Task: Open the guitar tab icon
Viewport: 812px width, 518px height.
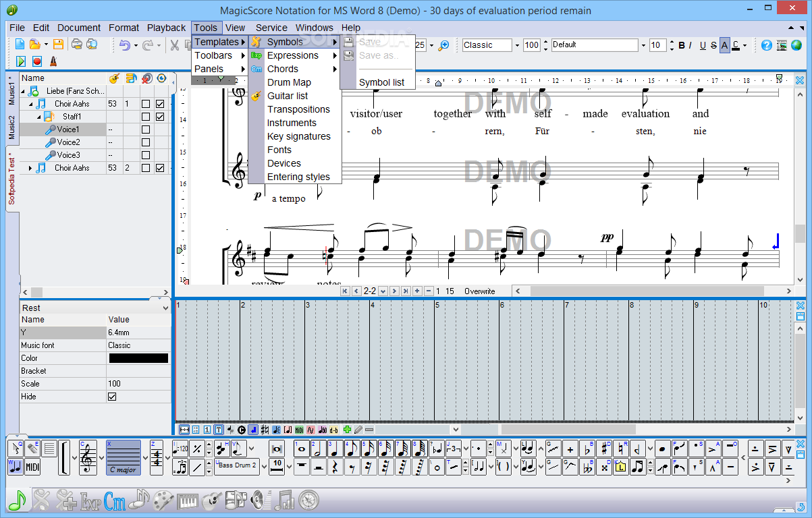Action: pos(213,500)
